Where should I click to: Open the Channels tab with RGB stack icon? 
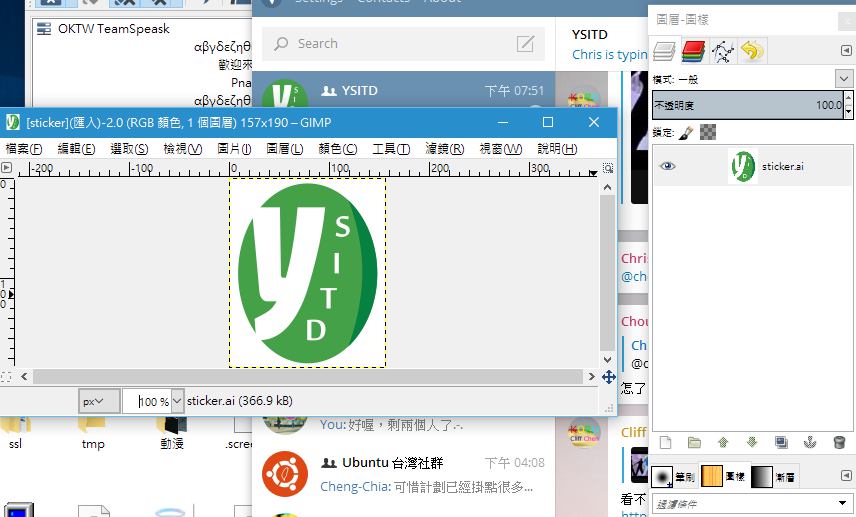click(x=693, y=51)
